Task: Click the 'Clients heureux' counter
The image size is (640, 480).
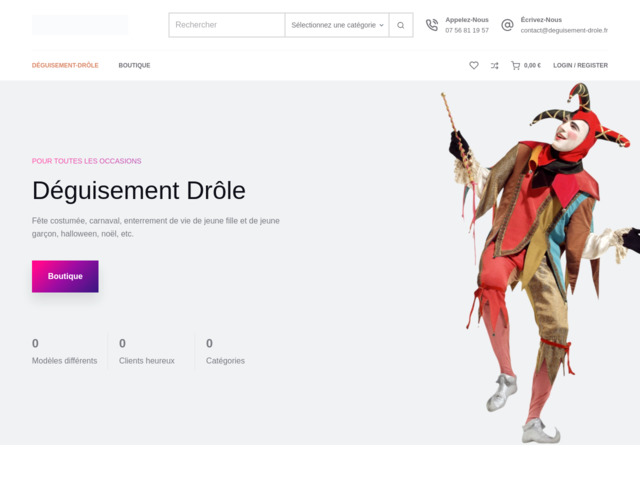Action: tap(146, 360)
